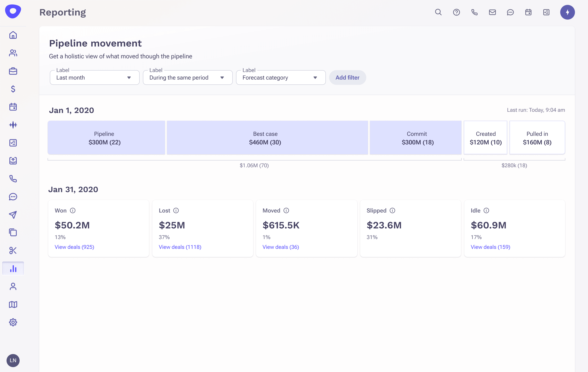Open the paper plane send icon
This screenshot has height=372, width=588.
pos(13,215)
